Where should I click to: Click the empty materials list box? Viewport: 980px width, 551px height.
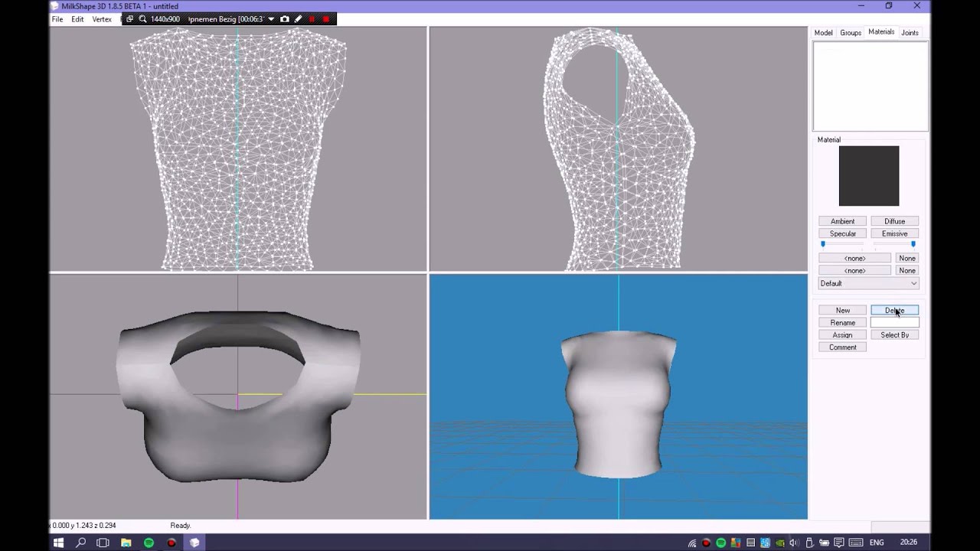(870, 86)
